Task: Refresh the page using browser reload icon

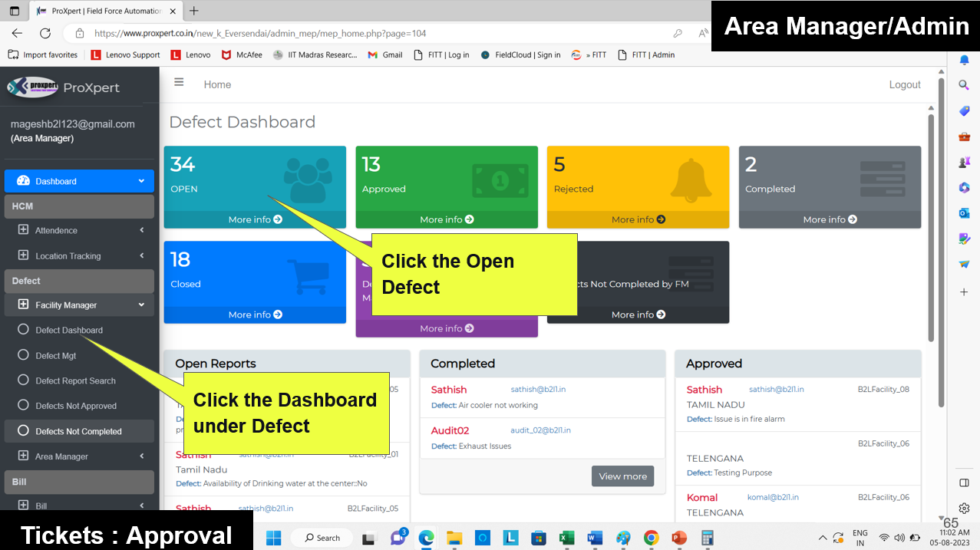Action: click(x=45, y=34)
